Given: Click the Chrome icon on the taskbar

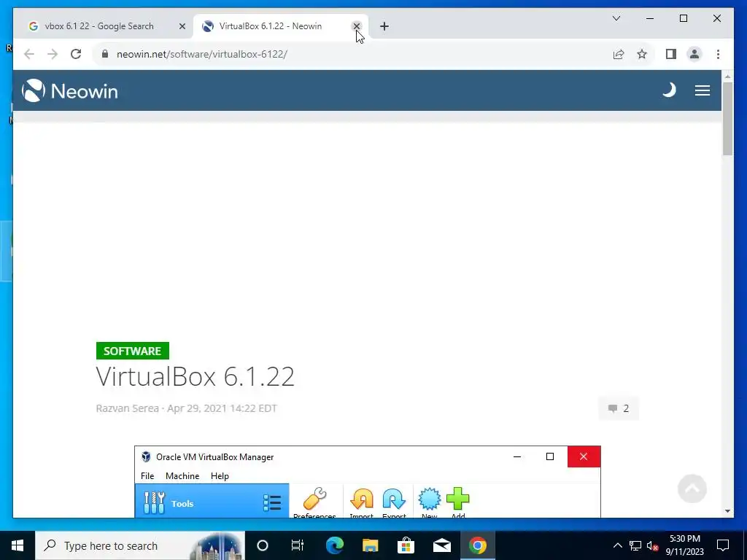Looking at the screenshot, I should [x=478, y=545].
